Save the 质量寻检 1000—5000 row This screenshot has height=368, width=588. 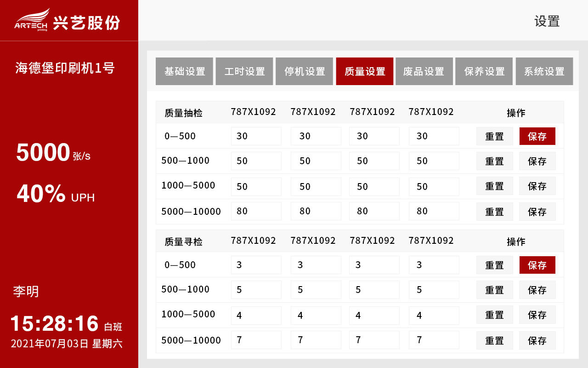tap(537, 315)
